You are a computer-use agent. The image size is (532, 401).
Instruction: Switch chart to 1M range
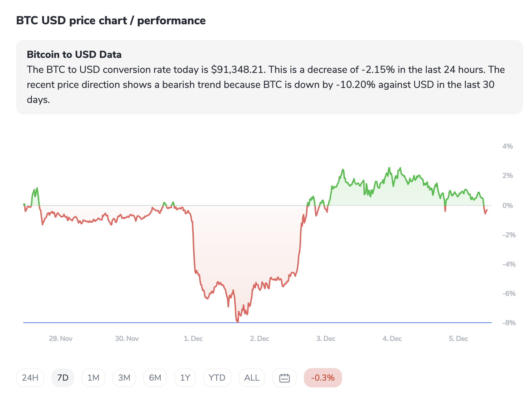coord(93,378)
